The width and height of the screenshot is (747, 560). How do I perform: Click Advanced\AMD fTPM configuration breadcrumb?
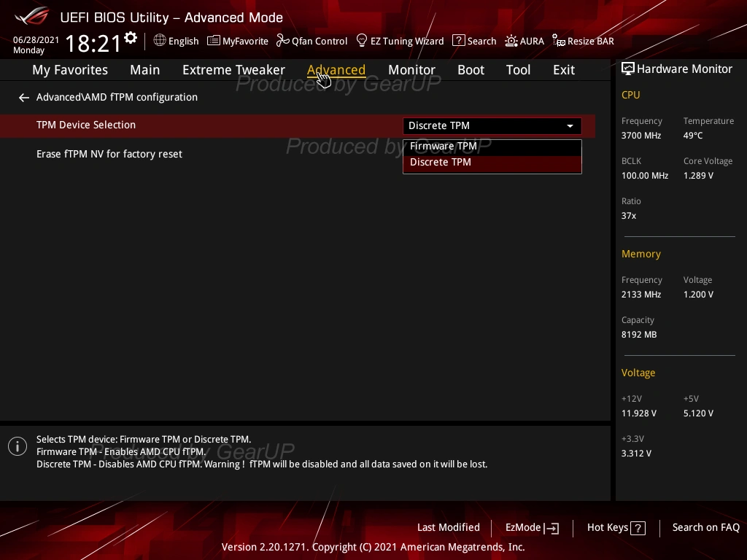(117, 97)
